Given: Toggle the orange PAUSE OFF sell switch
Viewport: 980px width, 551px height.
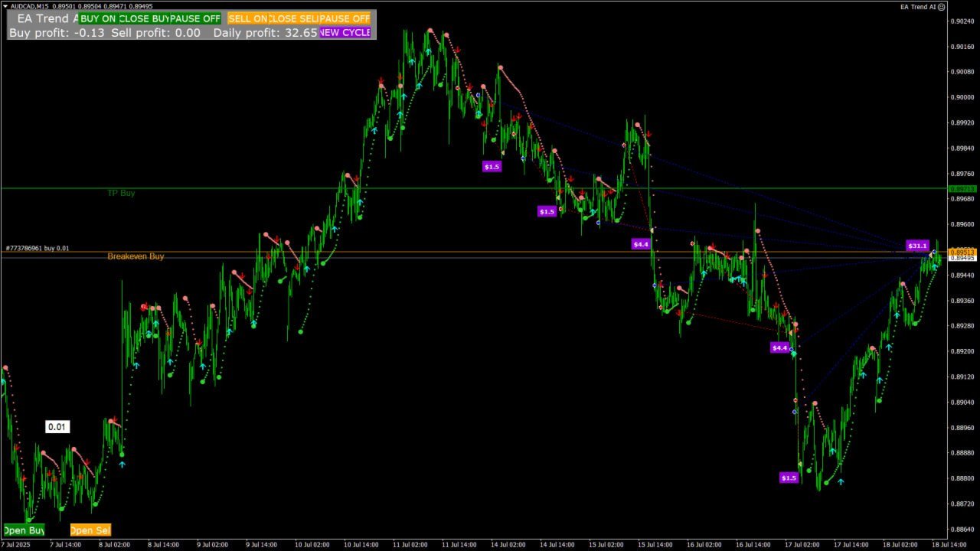Looking at the screenshot, I should click(x=345, y=18).
